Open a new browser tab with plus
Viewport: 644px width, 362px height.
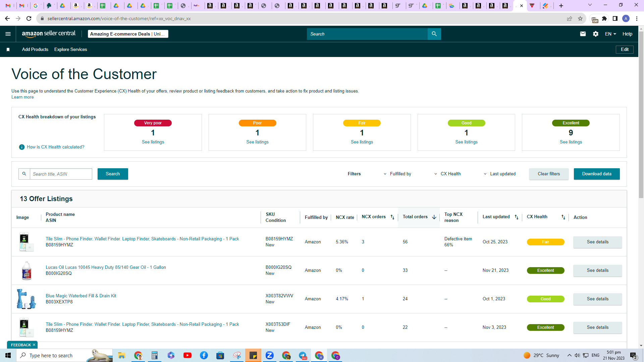pyautogui.click(x=561, y=6)
